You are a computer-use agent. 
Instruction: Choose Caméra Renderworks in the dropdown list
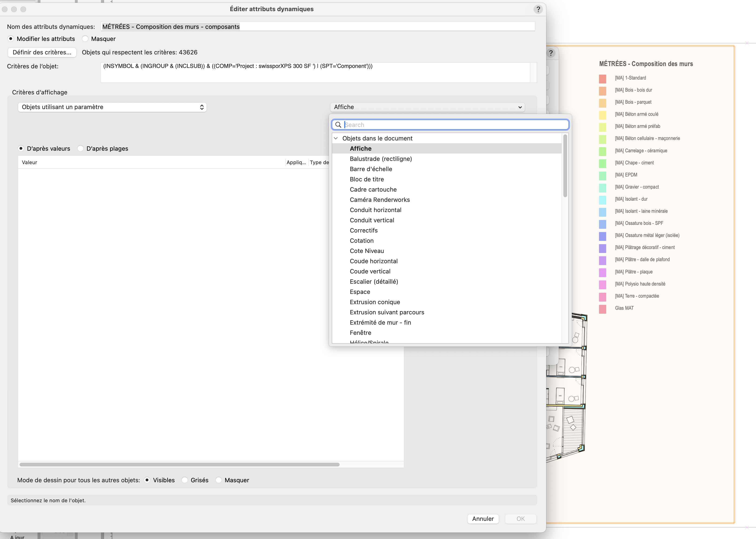[380, 200]
